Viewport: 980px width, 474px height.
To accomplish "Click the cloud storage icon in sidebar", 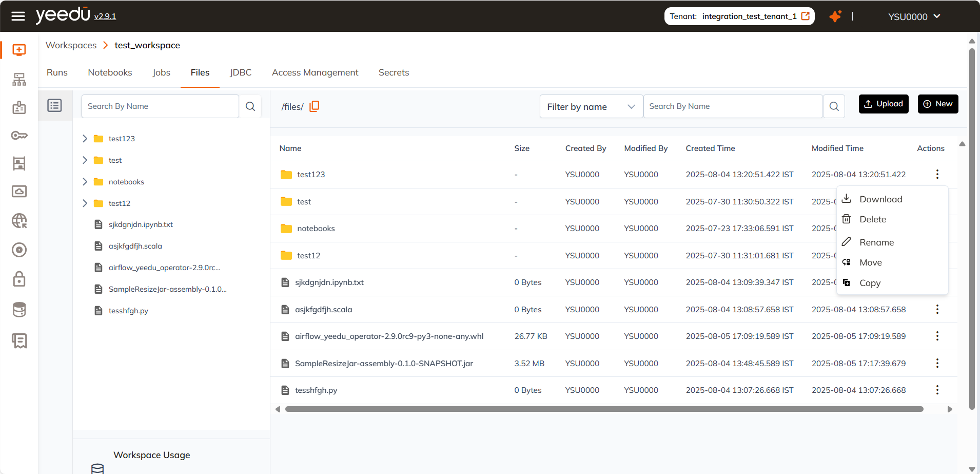I will click(x=19, y=191).
